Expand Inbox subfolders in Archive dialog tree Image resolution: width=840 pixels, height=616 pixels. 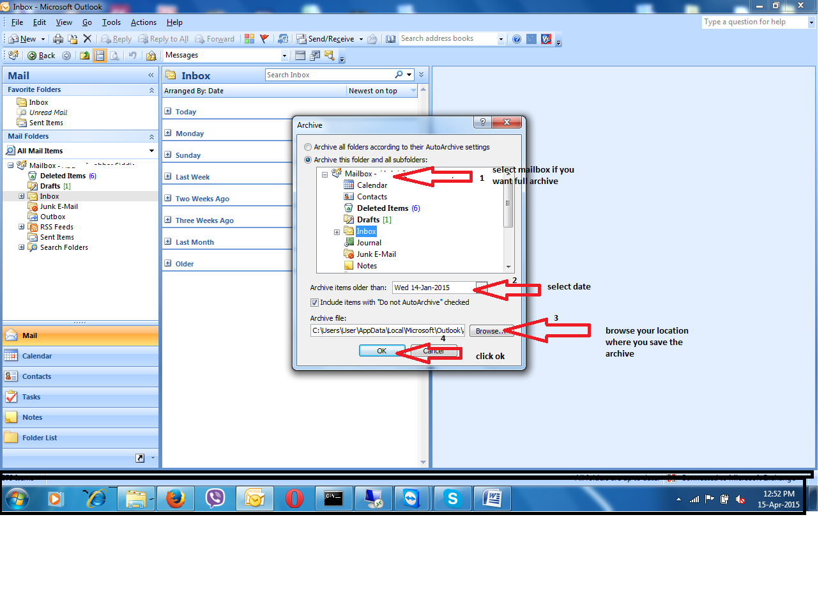tap(337, 232)
